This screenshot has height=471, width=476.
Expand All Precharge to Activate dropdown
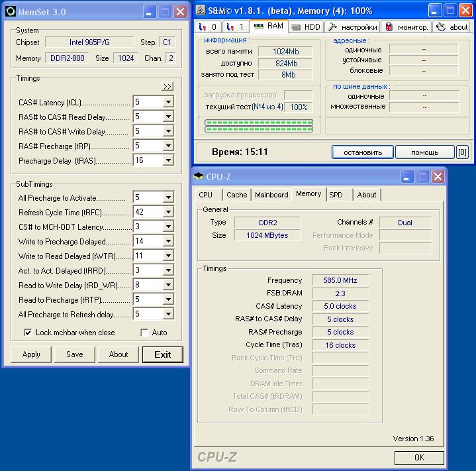[x=168, y=197]
